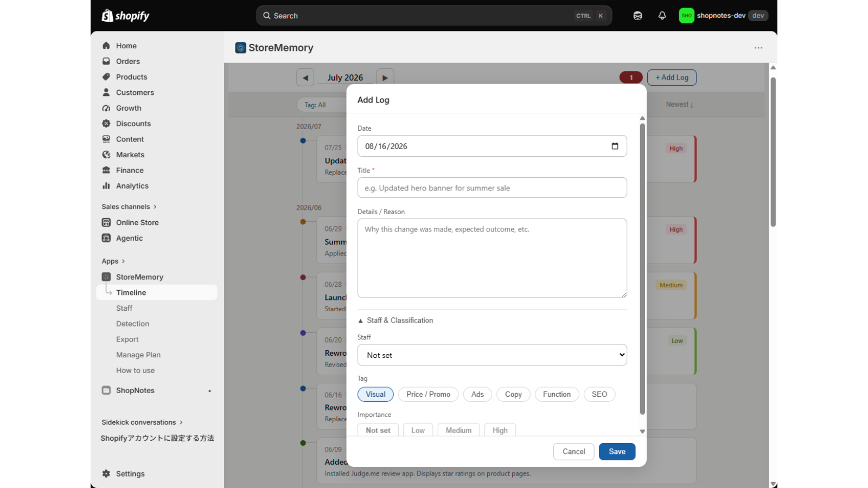
Task: Set importance to High
Action: point(500,430)
